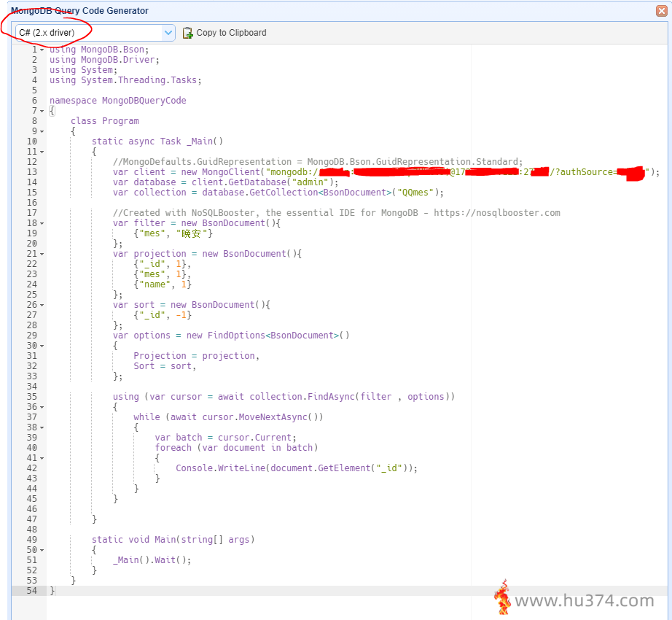Click the nosqlbooster.com URL in comment
The width and height of the screenshot is (672, 620).
pyautogui.click(x=497, y=213)
